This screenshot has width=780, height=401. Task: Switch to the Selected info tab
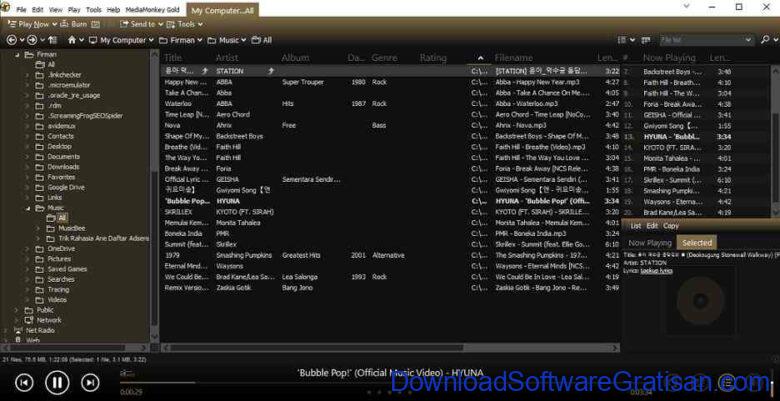(697, 243)
